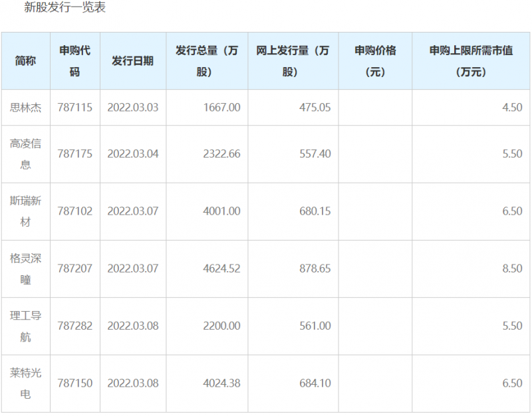Screen dimensions: 532x416
Task: Select total issuance value 4024.38
Action: click(221, 383)
